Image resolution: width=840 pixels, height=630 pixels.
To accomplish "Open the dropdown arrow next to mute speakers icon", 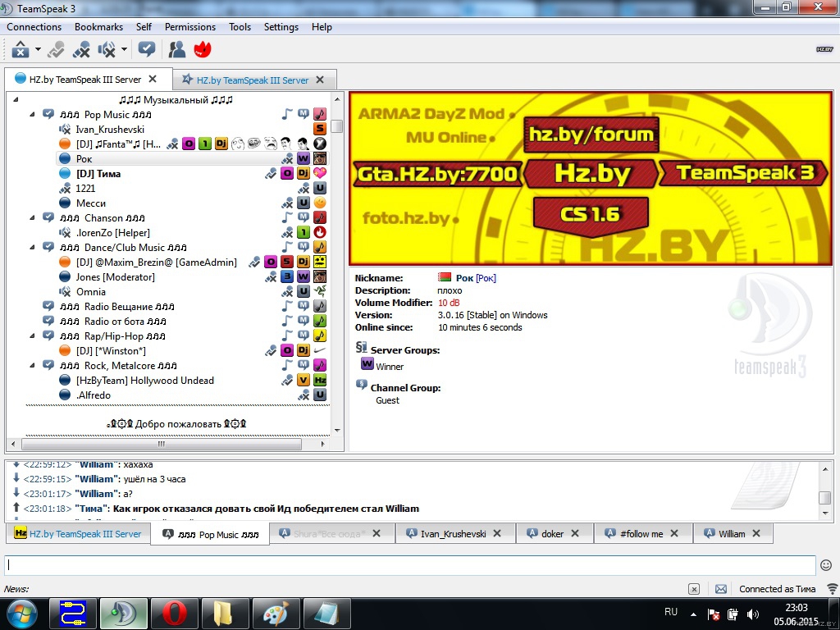I will click(124, 50).
